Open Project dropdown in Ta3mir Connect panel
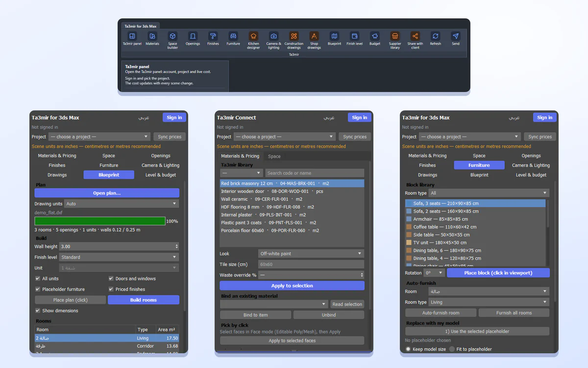 coord(284,137)
